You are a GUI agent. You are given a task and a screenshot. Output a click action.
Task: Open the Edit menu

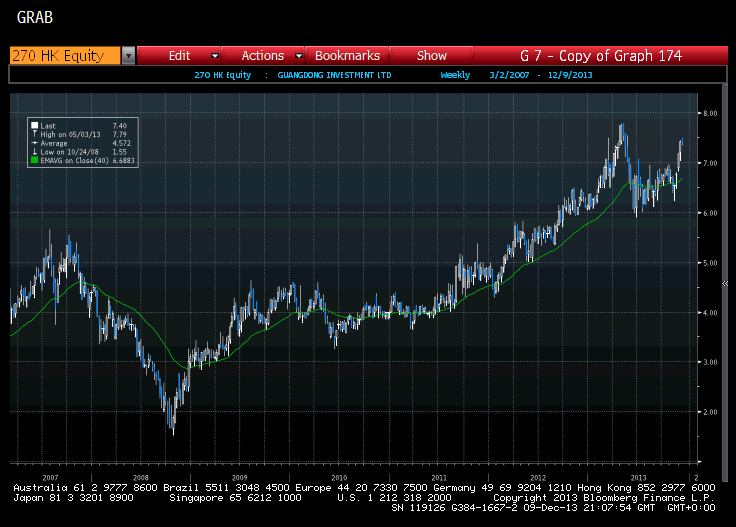[179, 56]
